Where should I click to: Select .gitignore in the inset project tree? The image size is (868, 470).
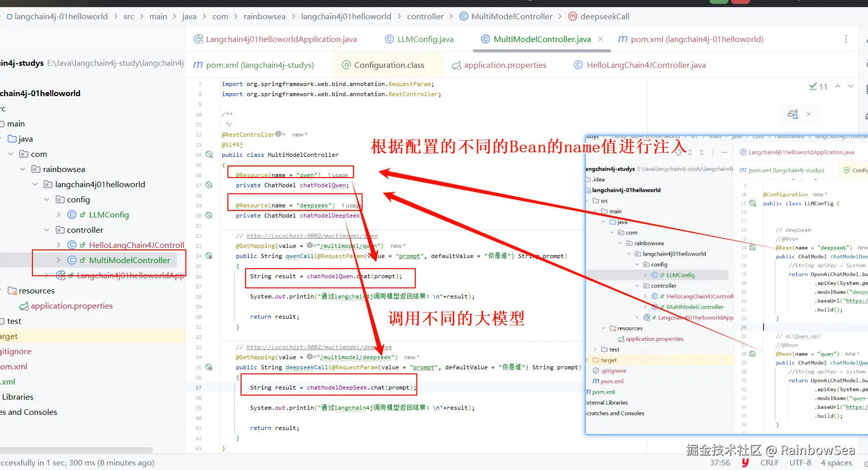click(613, 371)
